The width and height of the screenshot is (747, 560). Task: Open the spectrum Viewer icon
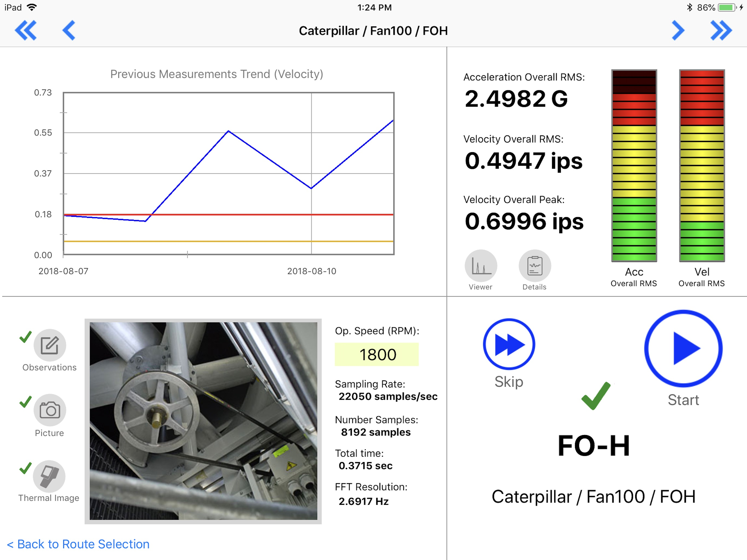[x=481, y=266]
